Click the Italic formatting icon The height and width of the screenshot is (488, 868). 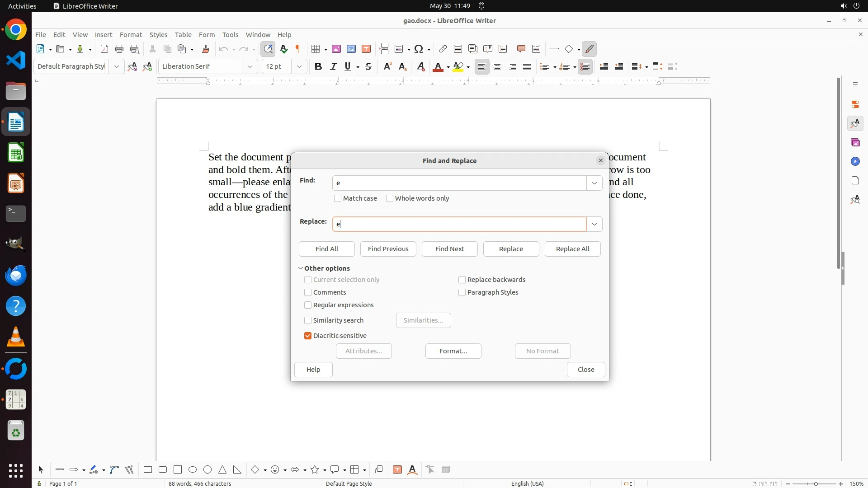click(333, 66)
